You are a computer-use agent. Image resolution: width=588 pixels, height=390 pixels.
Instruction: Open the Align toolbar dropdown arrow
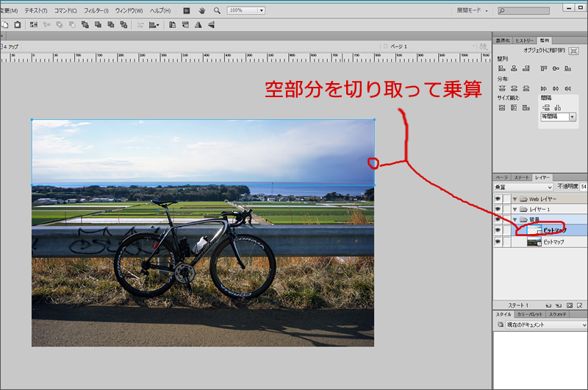(x=157, y=25)
